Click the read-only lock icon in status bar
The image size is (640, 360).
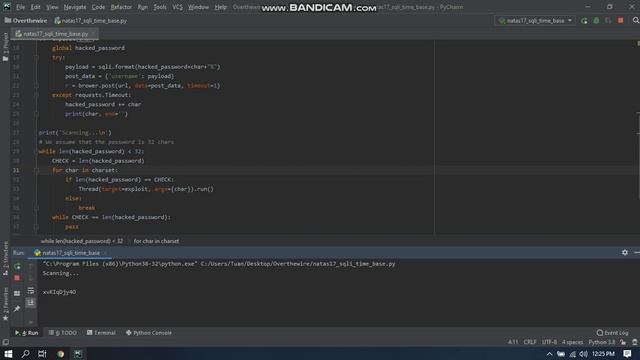coord(623,342)
